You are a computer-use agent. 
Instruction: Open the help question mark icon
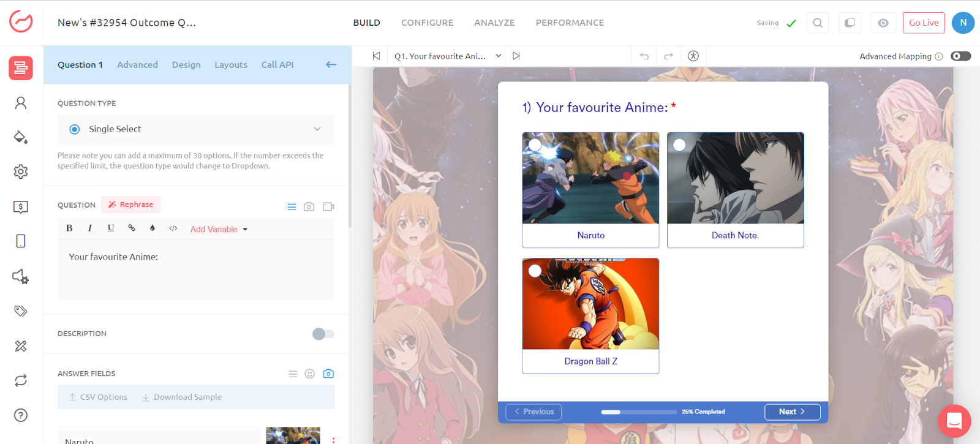[x=21, y=415]
